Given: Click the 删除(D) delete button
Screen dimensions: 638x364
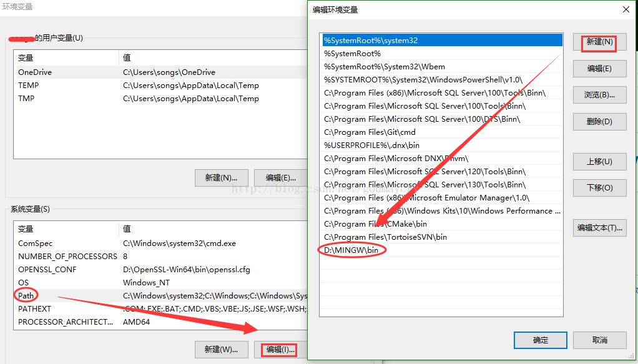Looking at the screenshot, I should point(599,121).
